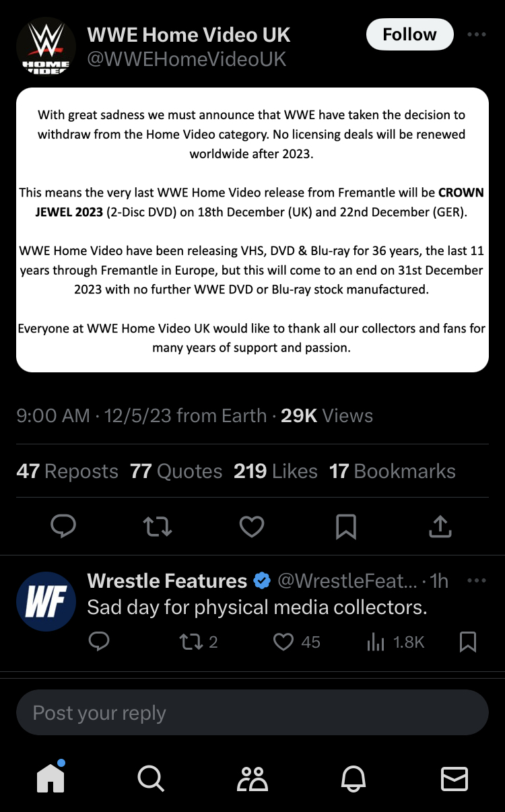Open the announcement image attachment
Screen dimensions: 505x812
click(x=252, y=230)
